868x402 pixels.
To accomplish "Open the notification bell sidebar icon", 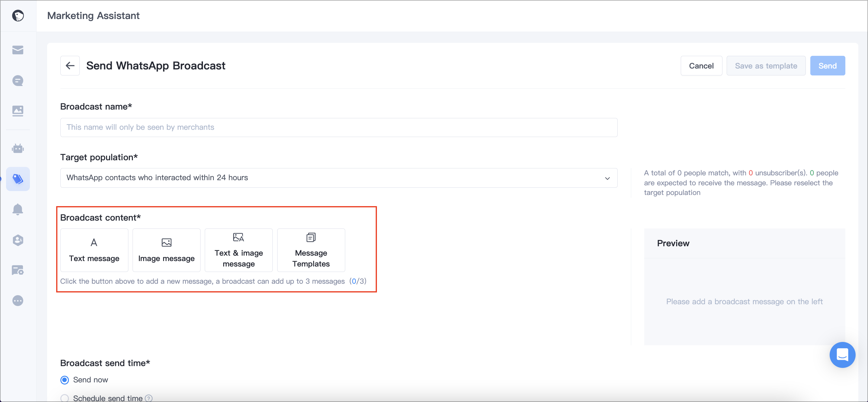I will coord(18,209).
